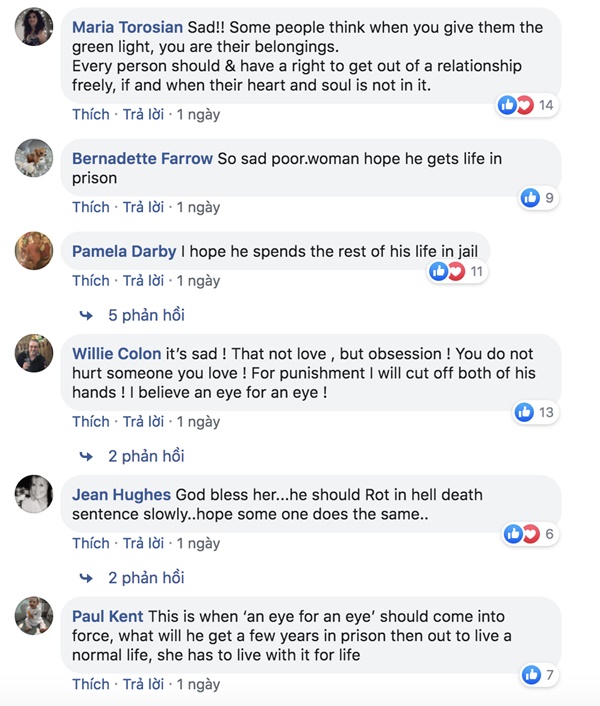The width and height of the screenshot is (600, 706).
Task: Open Pamela Darby's profile picture
Action: point(34,251)
